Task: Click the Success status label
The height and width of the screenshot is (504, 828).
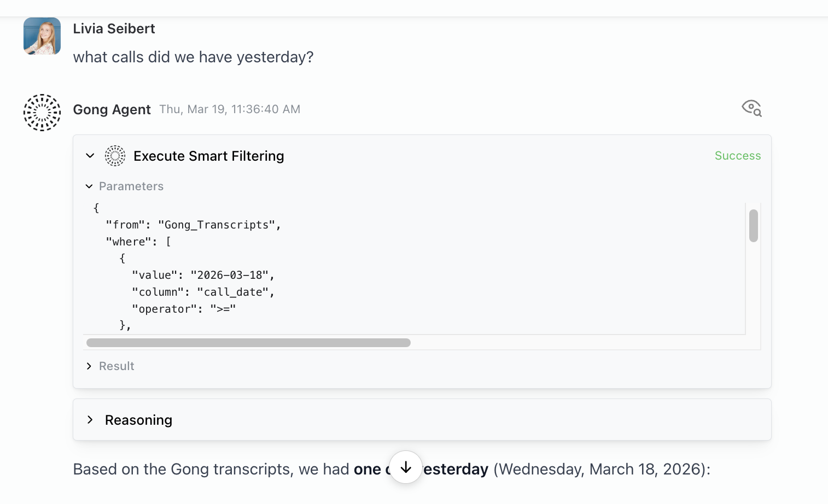Action: (737, 156)
